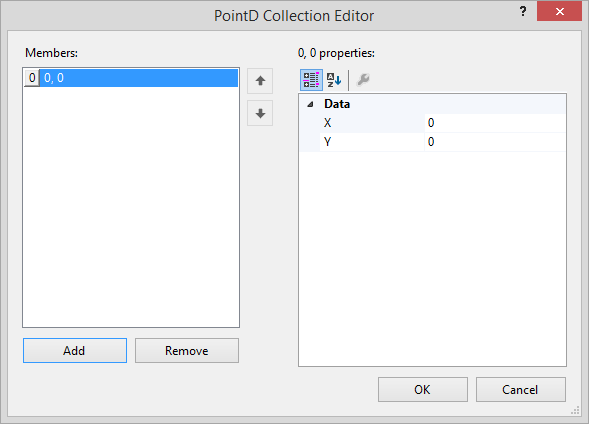Select the Y property label row
The height and width of the screenshot is (424, 589).
pos(372,142)
